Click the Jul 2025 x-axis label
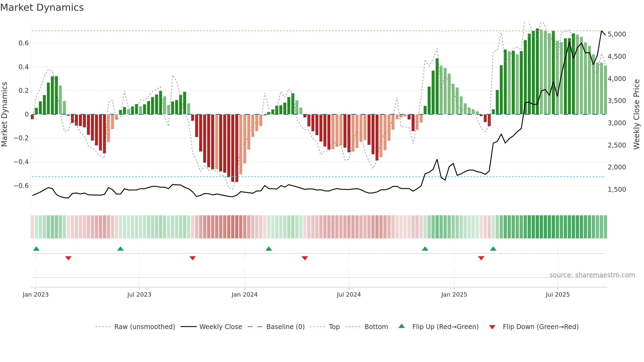 click(x=558, y=294)
